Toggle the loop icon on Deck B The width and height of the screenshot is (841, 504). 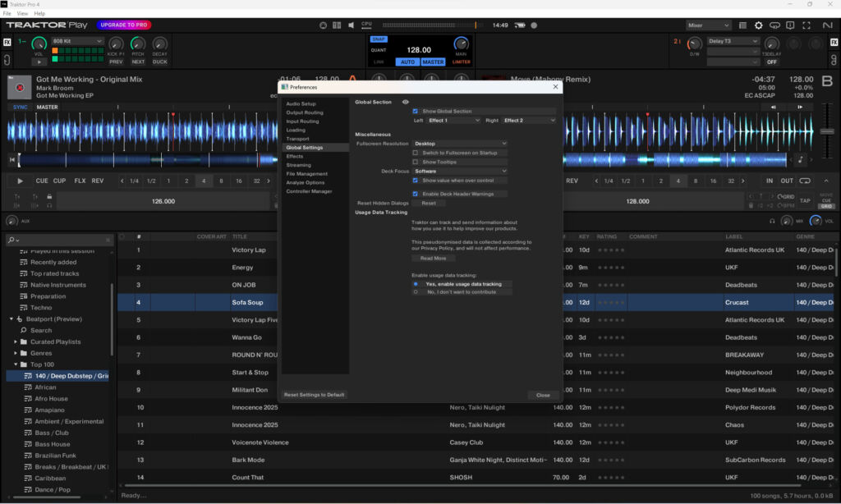805,181
